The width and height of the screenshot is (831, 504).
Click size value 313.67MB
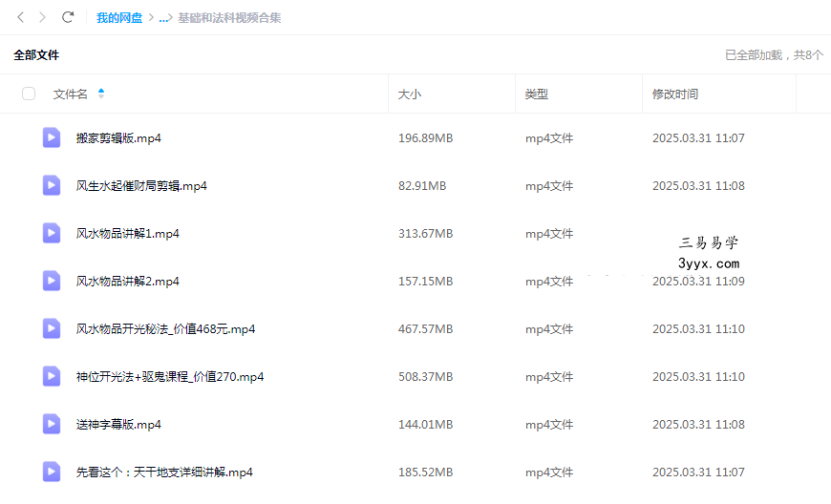pyautogui.click(x=426, y=234)
